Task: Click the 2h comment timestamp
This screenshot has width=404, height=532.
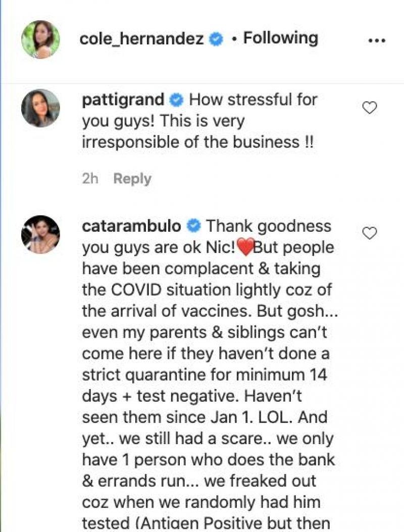Action: (x=90, y=179)
